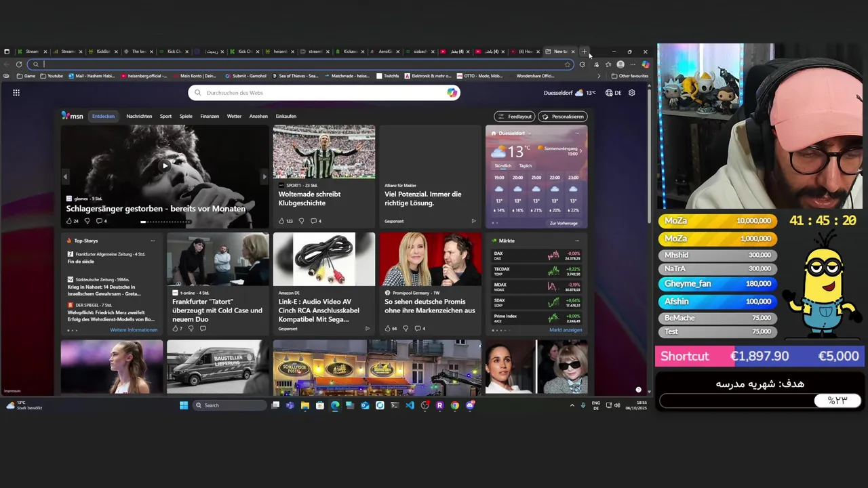Viewport: 868px width, 488px height.
Task: Open the DE language globe selector
Action: point(613,93)
